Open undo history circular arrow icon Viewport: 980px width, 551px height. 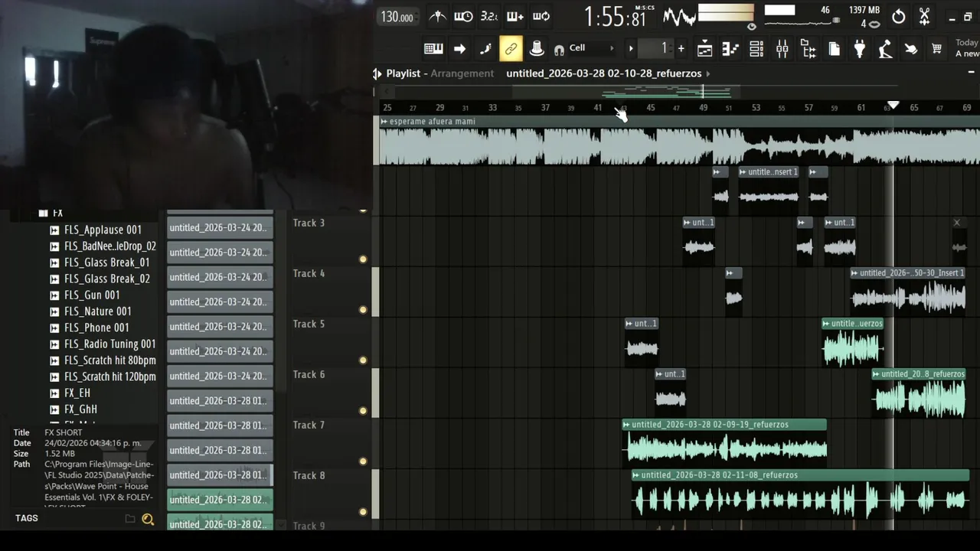click(898, 16)
